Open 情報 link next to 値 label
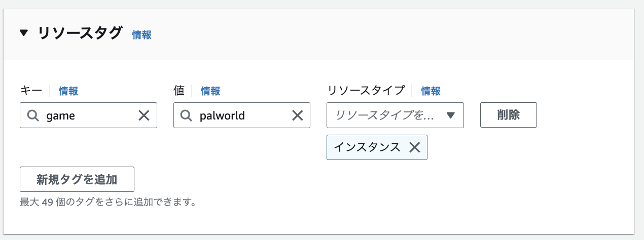Viewport: 644px width, 240px height. pyautogui.click(x=210, y=91)
